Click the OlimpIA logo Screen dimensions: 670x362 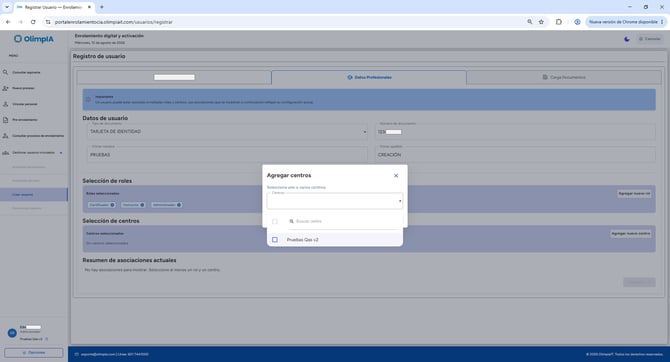pyautogui.click(x=34, y=39)
